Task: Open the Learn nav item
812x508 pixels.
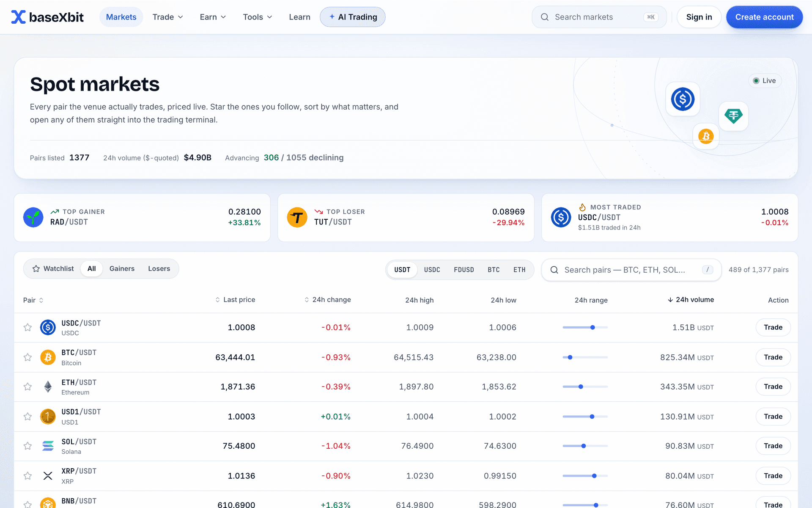Action: [299, 17]
